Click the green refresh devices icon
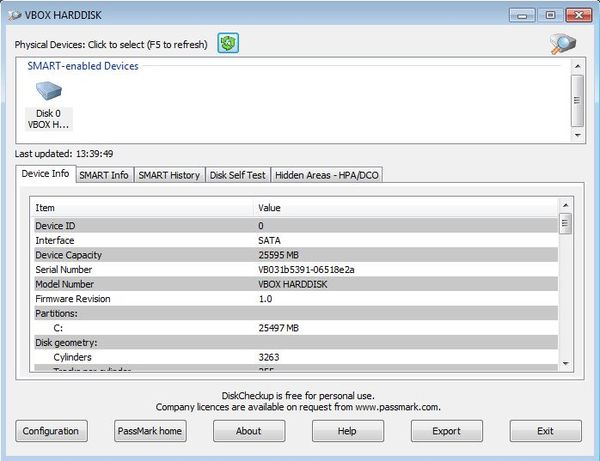 pyautogui.click(x=227, y=43)
